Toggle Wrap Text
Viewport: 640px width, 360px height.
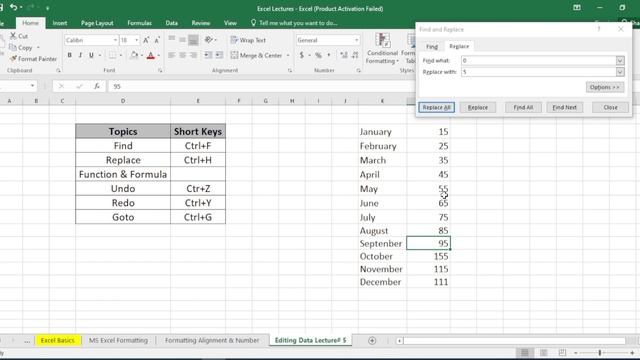[x=248, y=40]
